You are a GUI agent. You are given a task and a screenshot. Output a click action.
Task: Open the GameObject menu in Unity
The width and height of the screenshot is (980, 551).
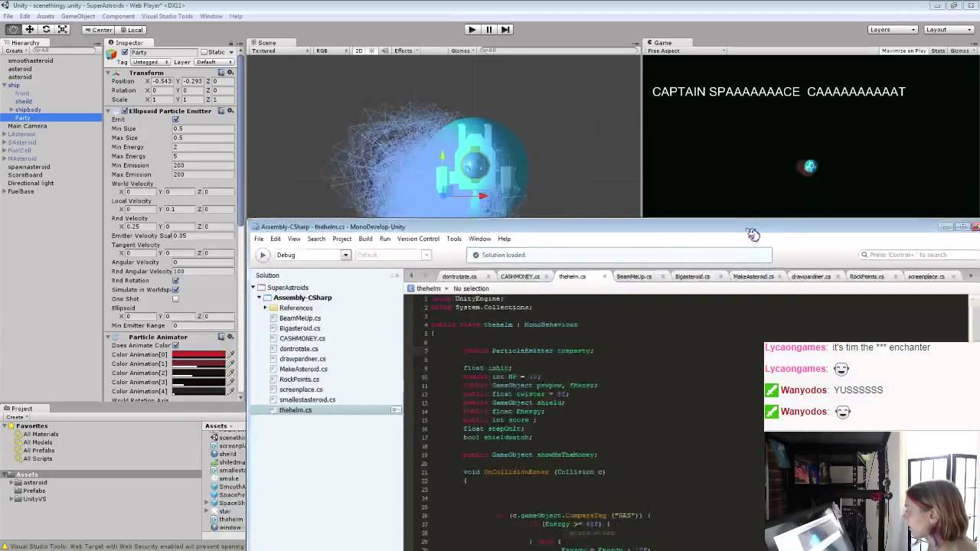tap(78, 16)
